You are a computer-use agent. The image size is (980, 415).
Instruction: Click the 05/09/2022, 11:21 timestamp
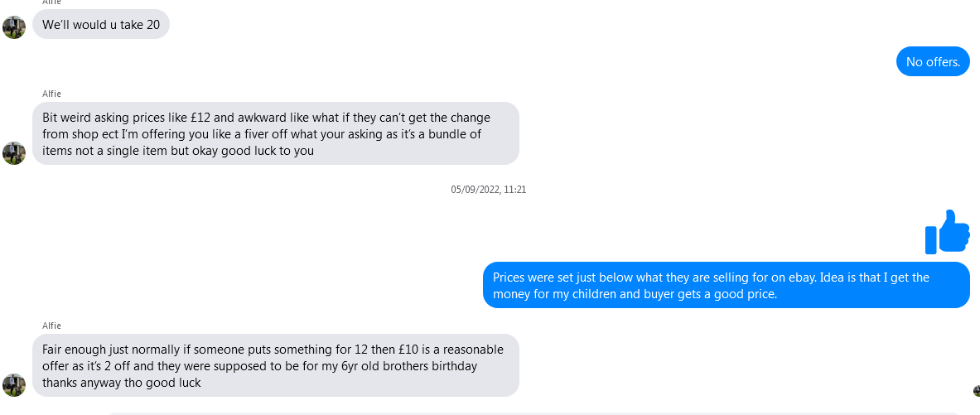tap(489, 190)
